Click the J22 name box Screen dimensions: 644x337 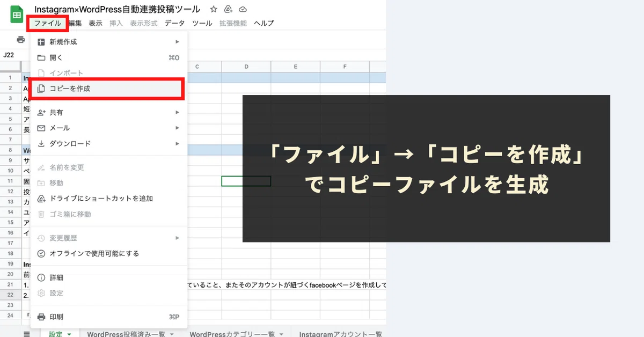pos(9,55)
